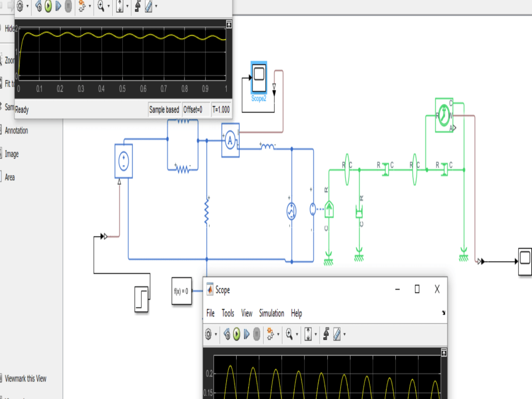
Task: Click Sample based status field in upper scope
Action: (x=164, y=110)
